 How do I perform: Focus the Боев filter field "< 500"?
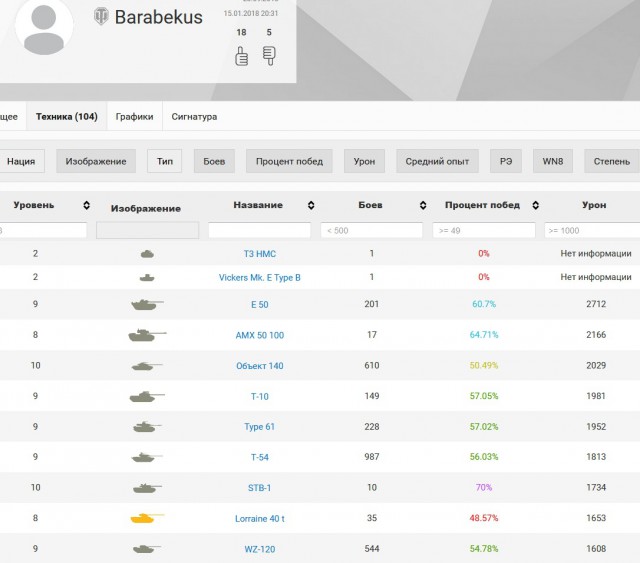[x=371, y=230]
